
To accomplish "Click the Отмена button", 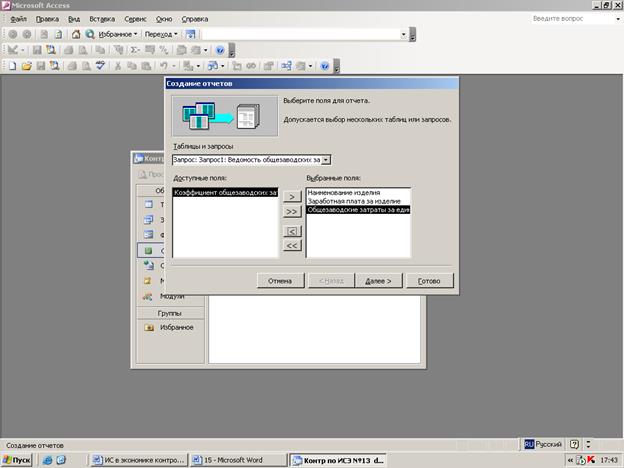I will pyautogui.click(x=280, y=281).
